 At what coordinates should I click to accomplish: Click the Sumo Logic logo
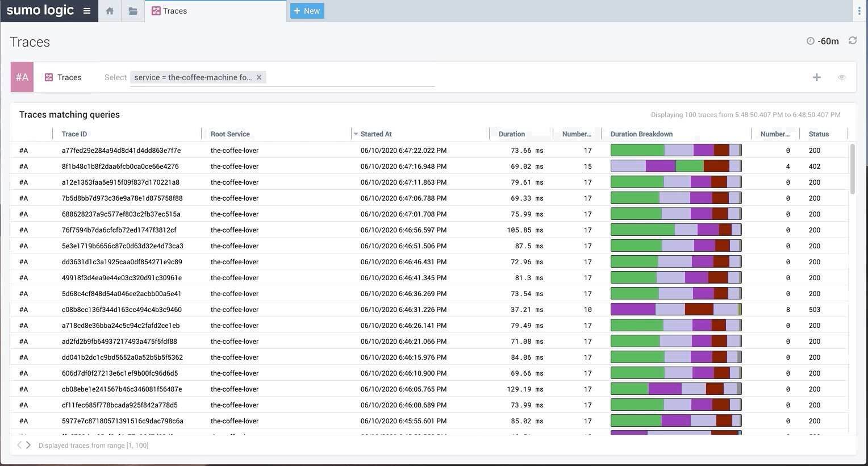pyautogui.click(x=40, y=10)
